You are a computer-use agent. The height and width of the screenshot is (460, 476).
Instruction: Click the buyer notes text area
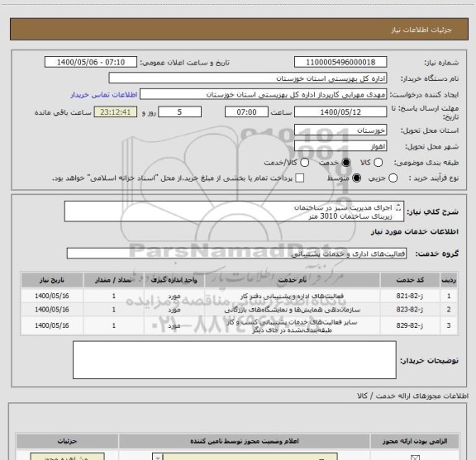click(235, 360)
